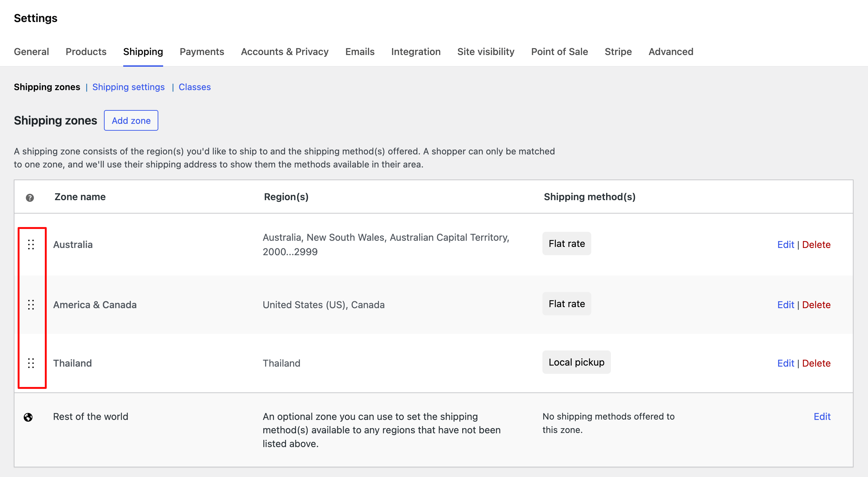Open the Advanced settings tab
This screenshot has width=868, height=477.
point(670,52)
